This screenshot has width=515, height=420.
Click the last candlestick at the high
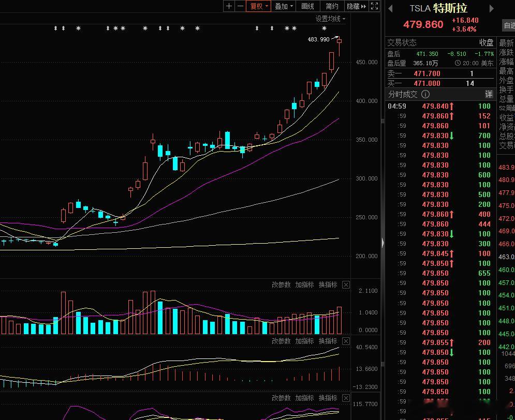point(339,46)
